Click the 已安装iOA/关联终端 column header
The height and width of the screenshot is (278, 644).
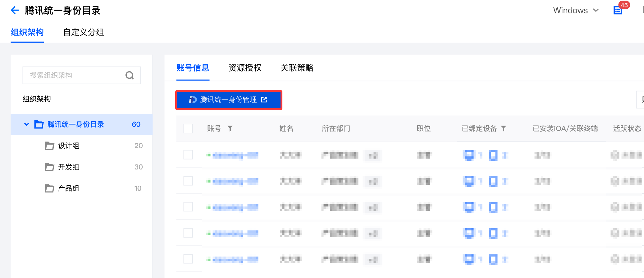click(565, 128)
